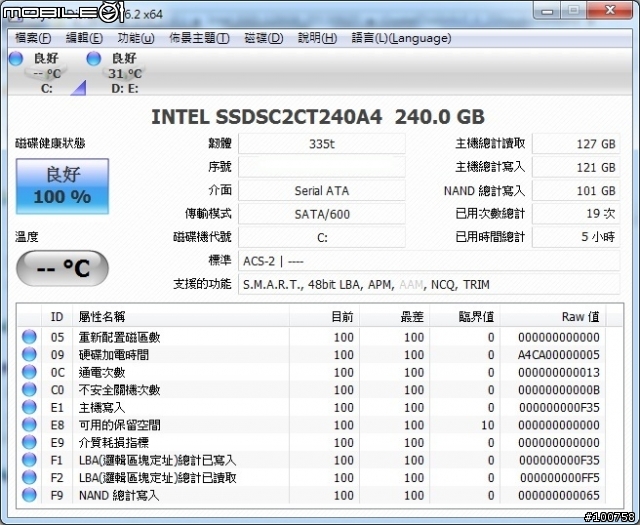Select the NAND 總計寫入 attribute row

pyautogui.click(x=312, y=495)
